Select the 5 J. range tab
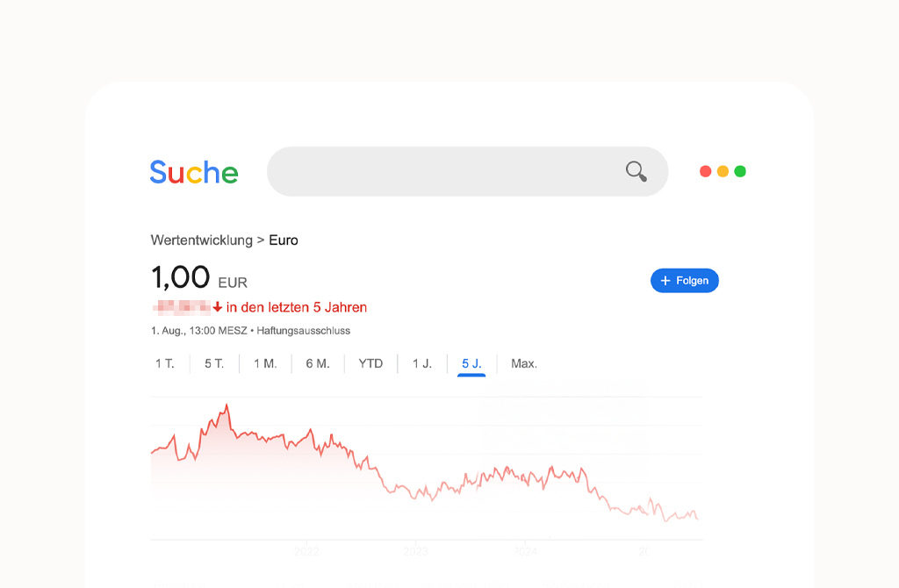Screen dimensions: 899x588 pyautogui.click(x=471, y=363)
